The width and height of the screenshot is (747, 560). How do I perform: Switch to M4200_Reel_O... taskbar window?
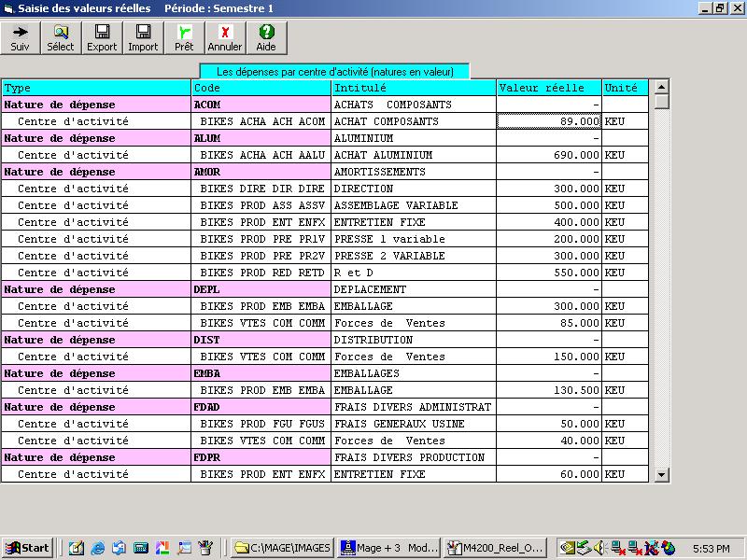click(x=496, y=548)
